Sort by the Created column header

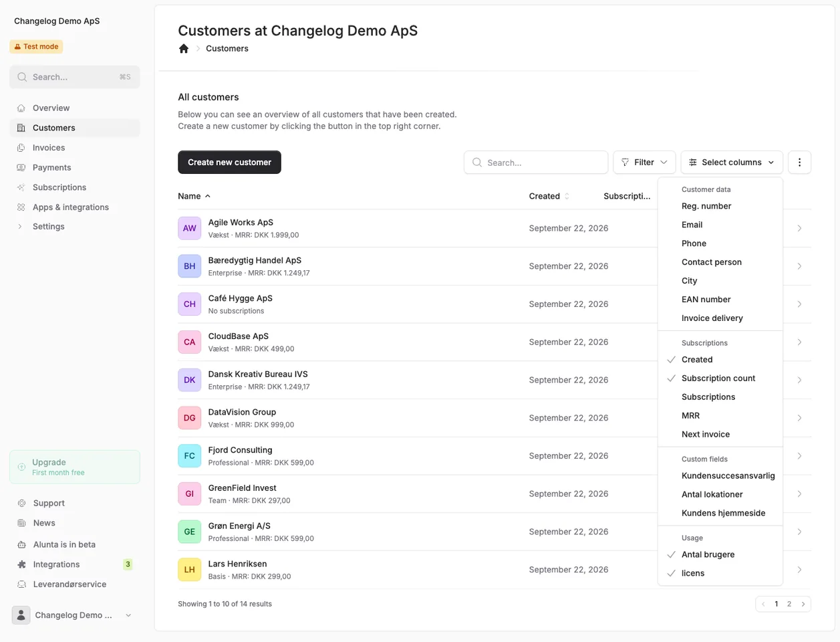coord(549,196)
